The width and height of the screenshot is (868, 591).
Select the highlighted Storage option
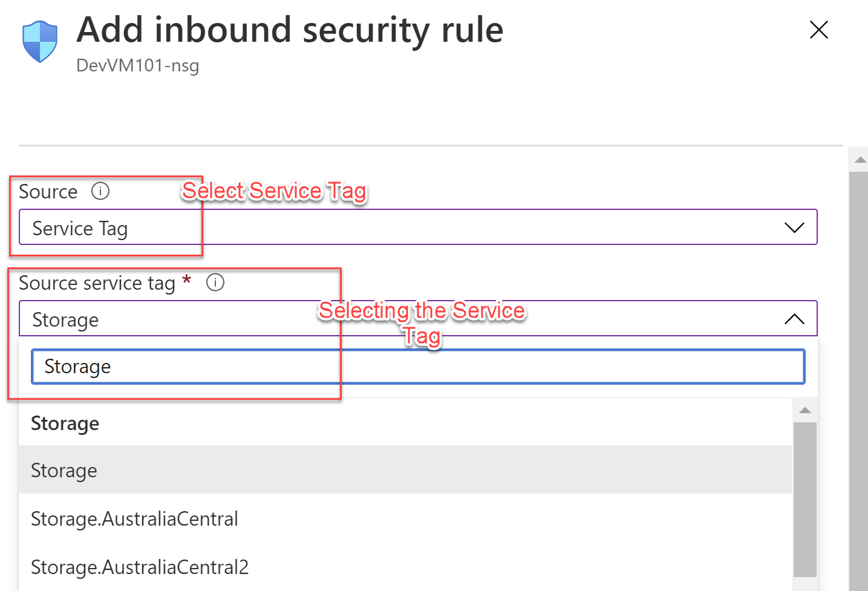pyautogui.click(x=405, y=470)
